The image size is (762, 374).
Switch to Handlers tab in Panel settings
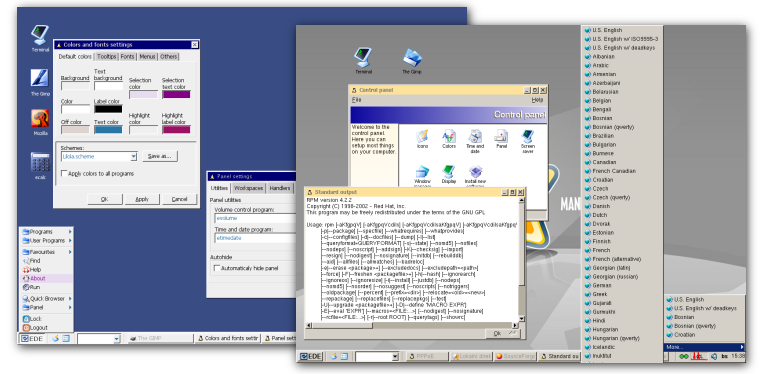point(279,188)
